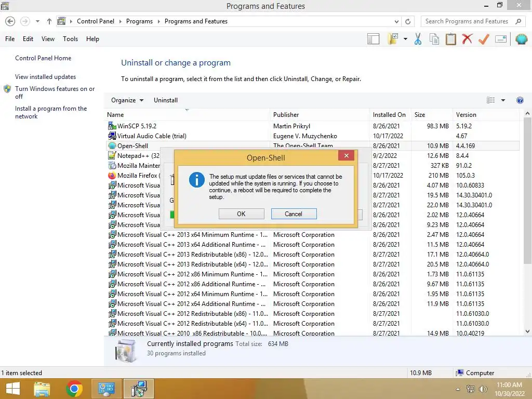The image size is (532, 399).
Task: Switch to the installer taskbar button
Action: pos(138,389)
